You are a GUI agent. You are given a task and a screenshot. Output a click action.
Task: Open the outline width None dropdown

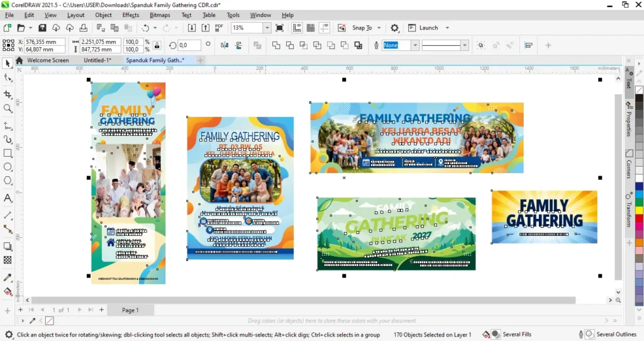coord(415,45)
